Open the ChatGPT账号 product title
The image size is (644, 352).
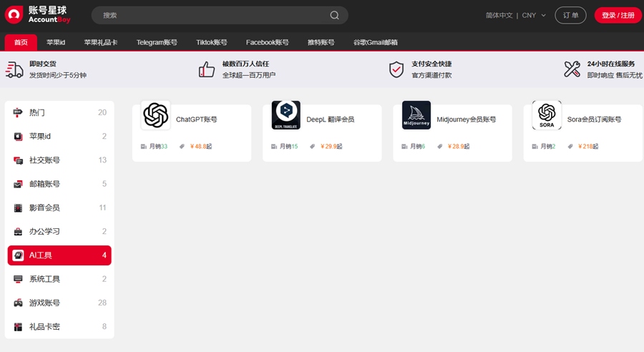(x=196, y=119)
